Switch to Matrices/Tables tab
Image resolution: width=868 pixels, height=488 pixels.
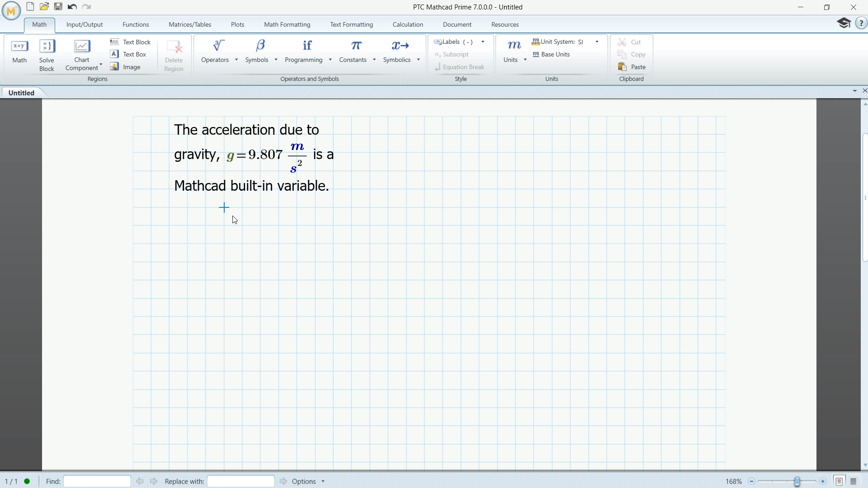click(190, 25)
